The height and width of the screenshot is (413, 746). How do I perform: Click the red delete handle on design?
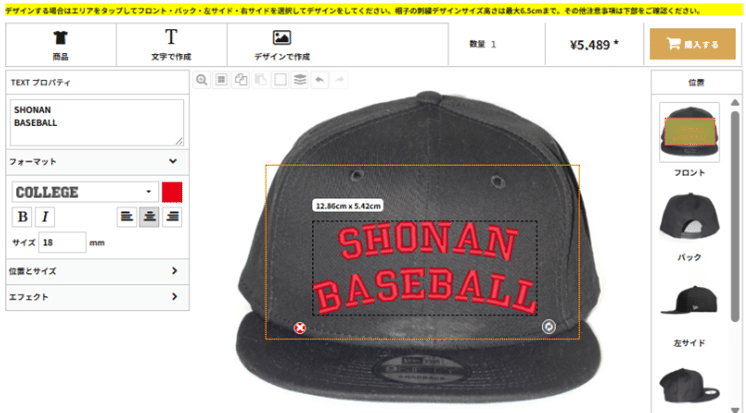[300, 328]
